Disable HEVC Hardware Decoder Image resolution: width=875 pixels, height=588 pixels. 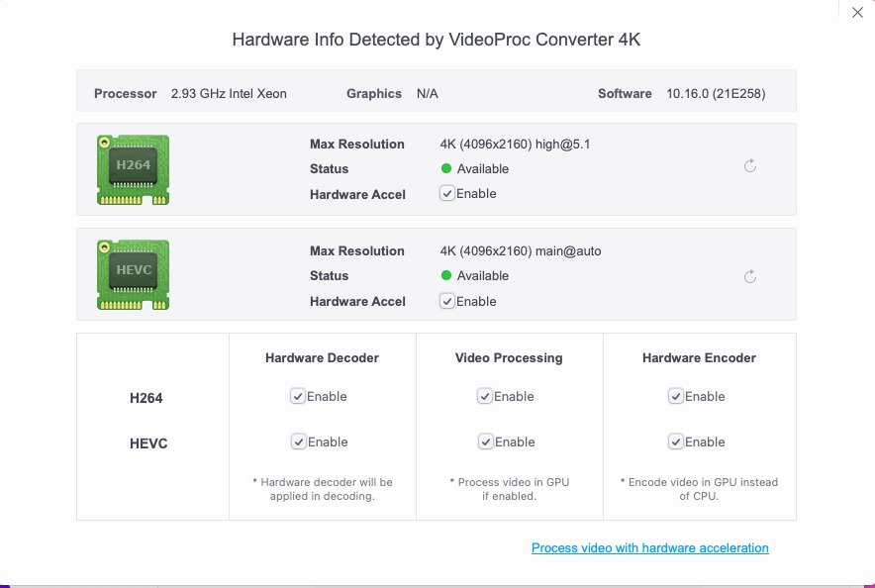point(298,442)
